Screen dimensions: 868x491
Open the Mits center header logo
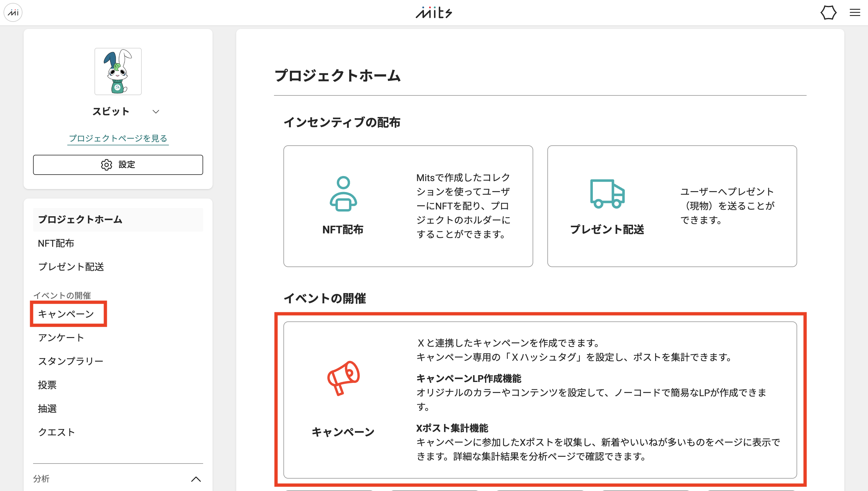(x=434, y=13)
